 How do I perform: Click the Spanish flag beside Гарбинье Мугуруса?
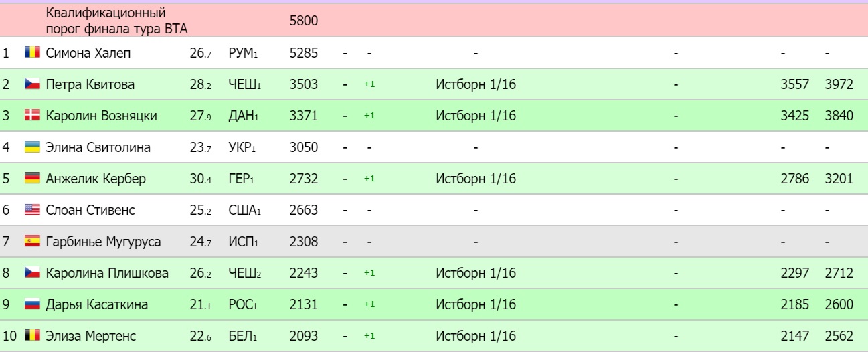click(x=32, y=242)
